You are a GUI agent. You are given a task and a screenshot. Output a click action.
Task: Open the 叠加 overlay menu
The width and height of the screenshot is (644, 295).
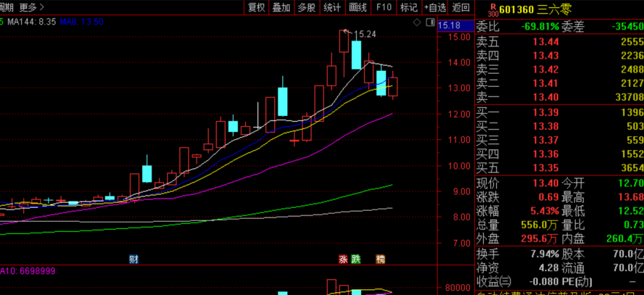pyautogui.click(x=281, y=8)
